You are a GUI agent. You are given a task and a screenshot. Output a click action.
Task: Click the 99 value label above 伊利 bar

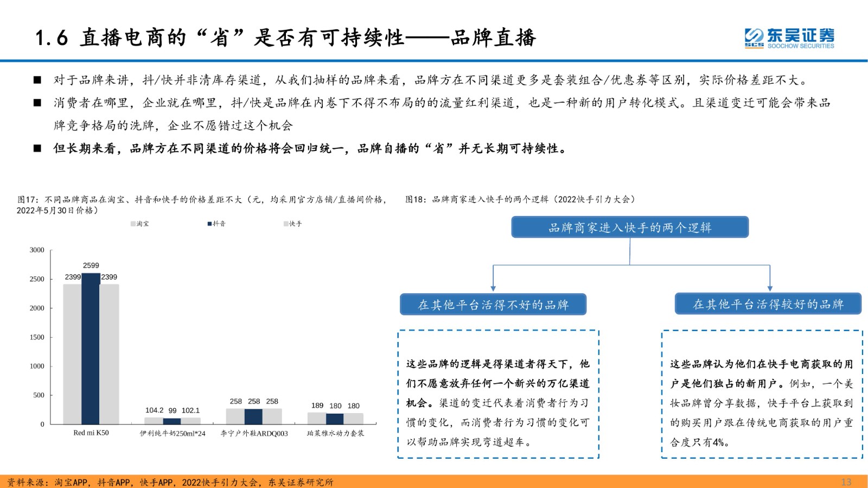coord(173,410)
